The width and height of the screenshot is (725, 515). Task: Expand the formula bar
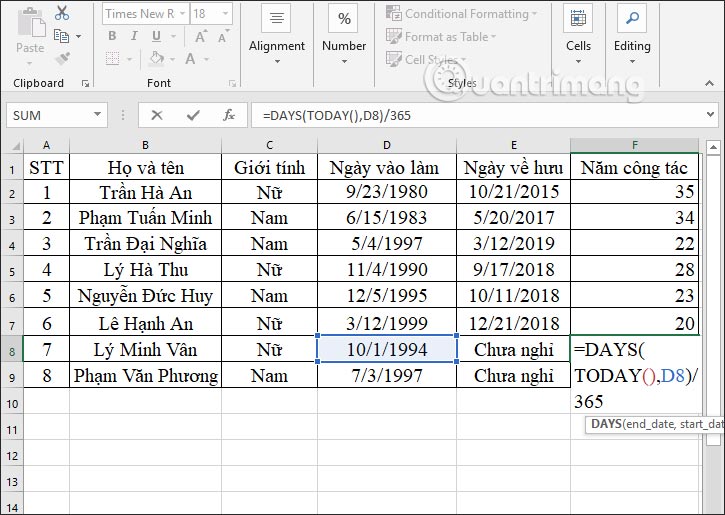pos(710,114)
